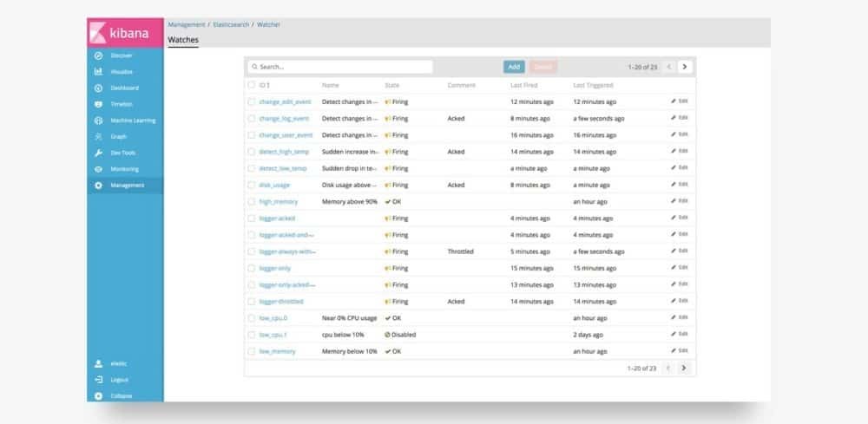Viewport: 868px width, 424px height.
Task: Check the select-all checkbox in header
Action: [252, 85]
